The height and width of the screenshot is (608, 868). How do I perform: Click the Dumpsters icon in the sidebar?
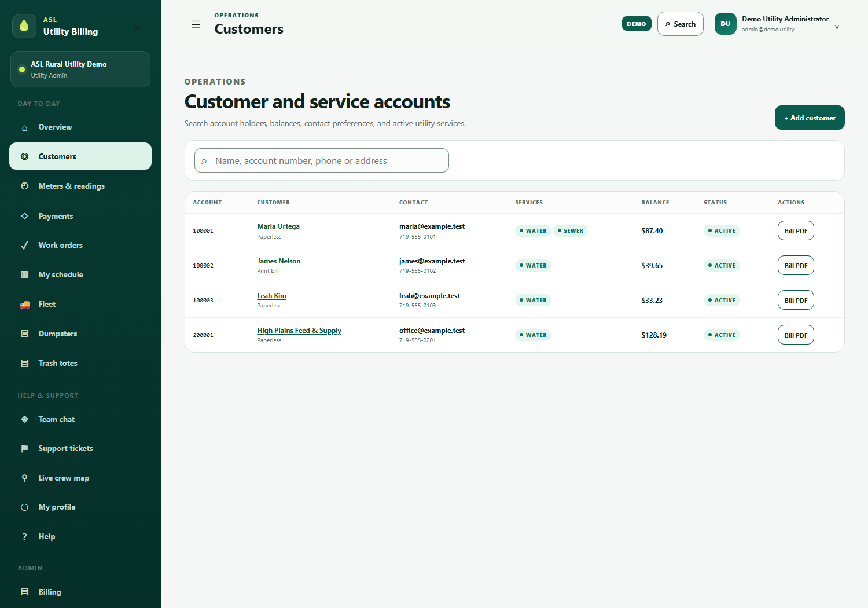(24, 334)
